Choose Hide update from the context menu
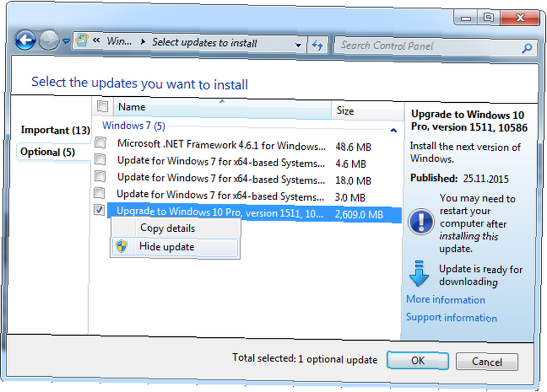Image resolution: width=547 pixels, height=392 pixels. (175, 247)
